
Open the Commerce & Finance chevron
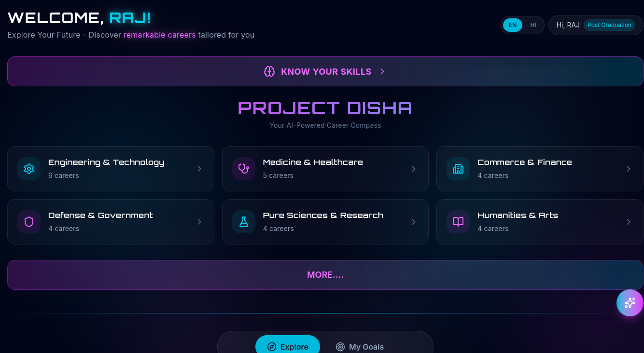click(628, 169)
